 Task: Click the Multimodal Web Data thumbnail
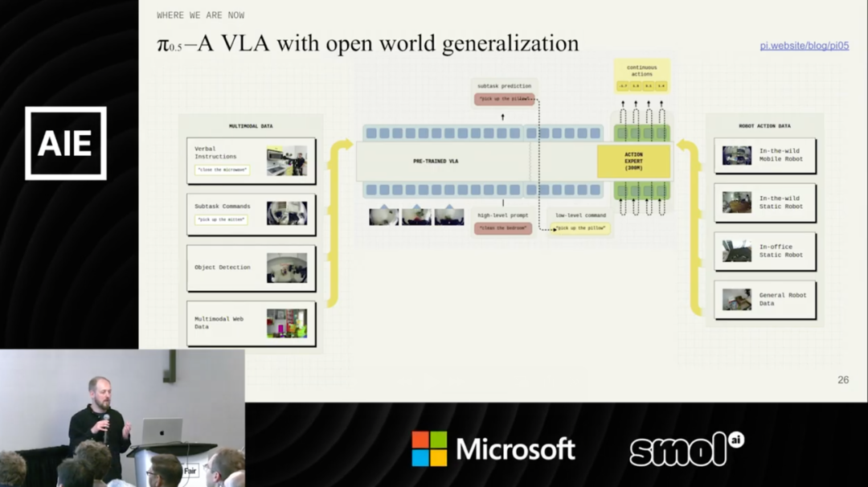(x=287, y=323)
